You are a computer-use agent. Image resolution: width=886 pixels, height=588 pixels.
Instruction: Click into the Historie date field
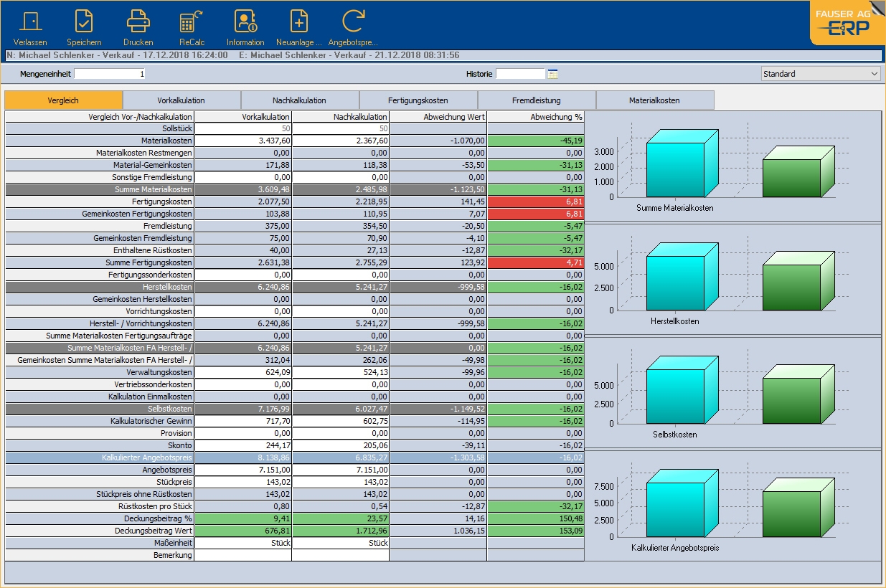pyautogui.click(x=521, y=74)
